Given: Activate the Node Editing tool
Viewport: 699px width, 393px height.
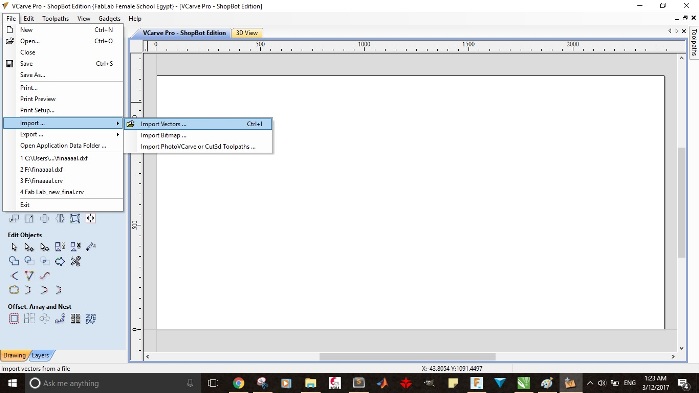Looking at the screenshot, I should pos(29,247).
